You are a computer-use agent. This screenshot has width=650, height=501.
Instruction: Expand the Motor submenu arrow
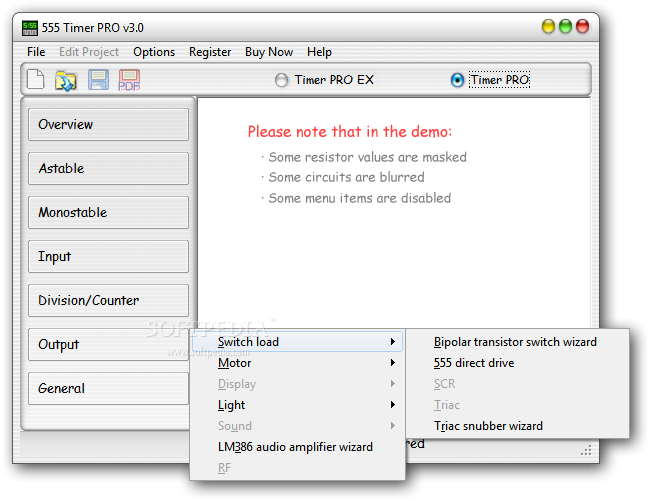tap(392, 363)
